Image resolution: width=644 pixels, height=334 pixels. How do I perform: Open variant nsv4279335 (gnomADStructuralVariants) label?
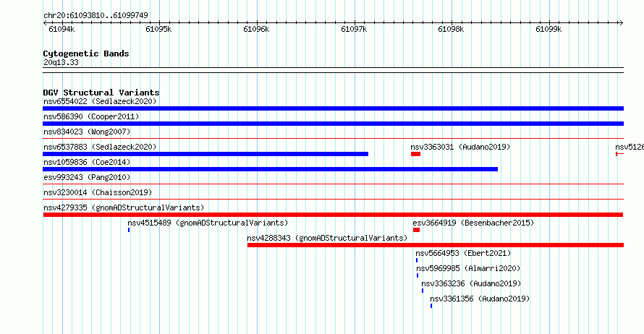click(x=124, y=207)
